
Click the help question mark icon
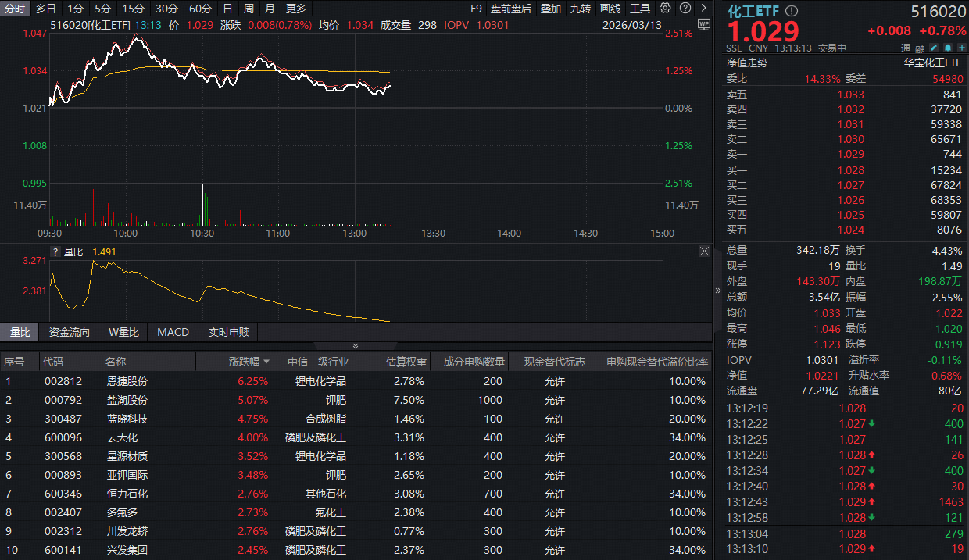click(685, 7)
